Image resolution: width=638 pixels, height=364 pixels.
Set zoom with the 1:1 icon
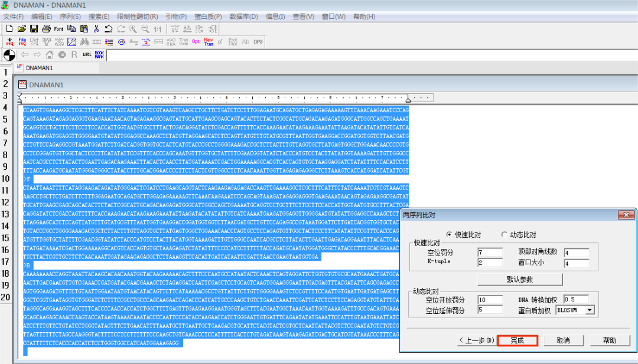tap(157, 29)
